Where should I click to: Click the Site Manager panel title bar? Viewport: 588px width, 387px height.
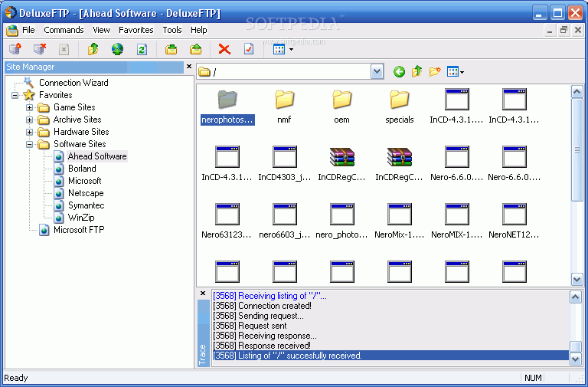click(94, 67)
